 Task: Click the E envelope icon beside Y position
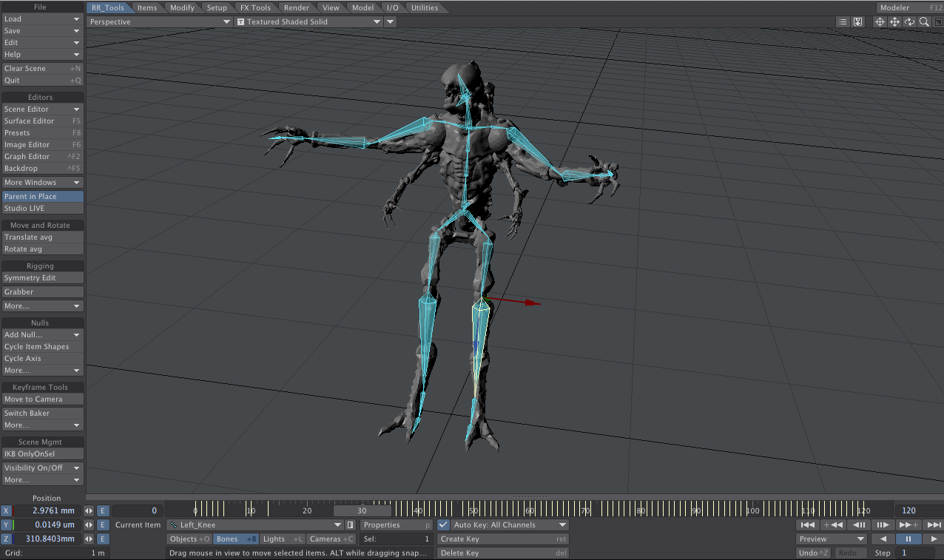(x=103, y=524)
